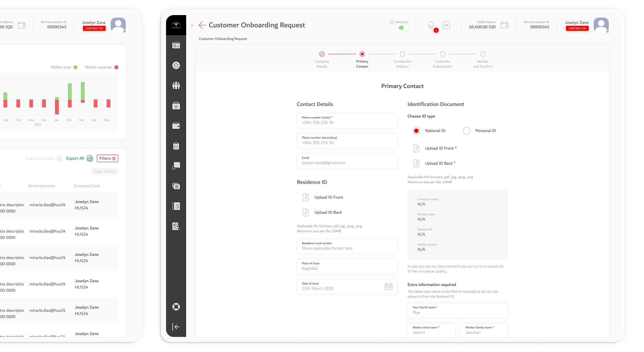Viewport: 644px width, 352px height.
Task: Select the National ID radio button
Action: (416, 131)
